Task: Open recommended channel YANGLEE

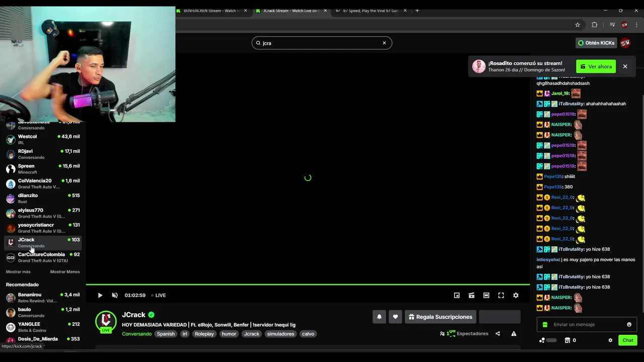Action: coord(43,327)
